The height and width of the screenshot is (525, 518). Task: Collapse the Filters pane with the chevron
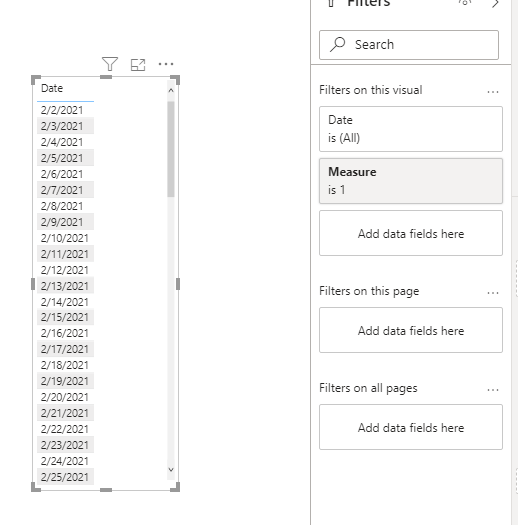[x=496, y=4]
